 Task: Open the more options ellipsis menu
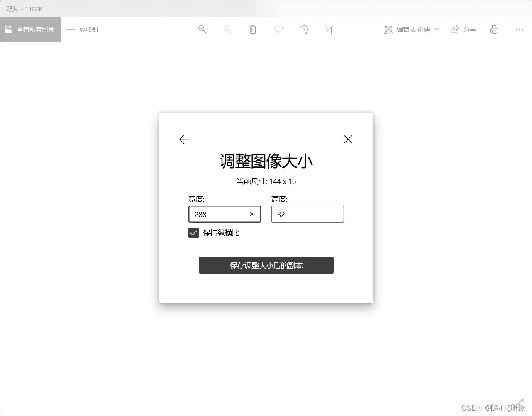[x=520, y=29]
